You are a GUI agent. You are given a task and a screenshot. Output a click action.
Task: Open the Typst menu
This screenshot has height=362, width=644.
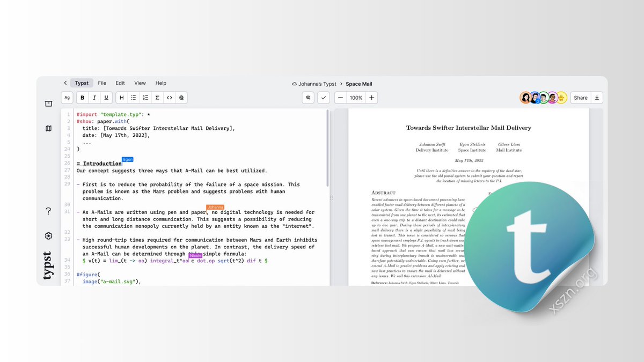pyautogui.click(x=82, y=83)
